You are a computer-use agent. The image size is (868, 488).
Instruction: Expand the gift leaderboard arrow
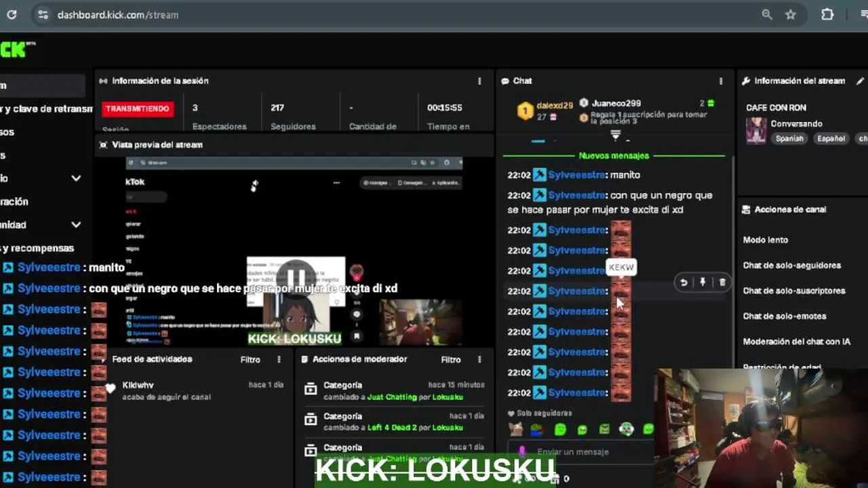click(x=616, y=136)
